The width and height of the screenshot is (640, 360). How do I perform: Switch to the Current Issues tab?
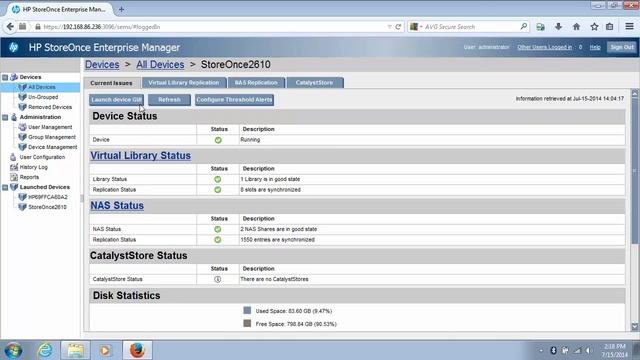(111, 83)
